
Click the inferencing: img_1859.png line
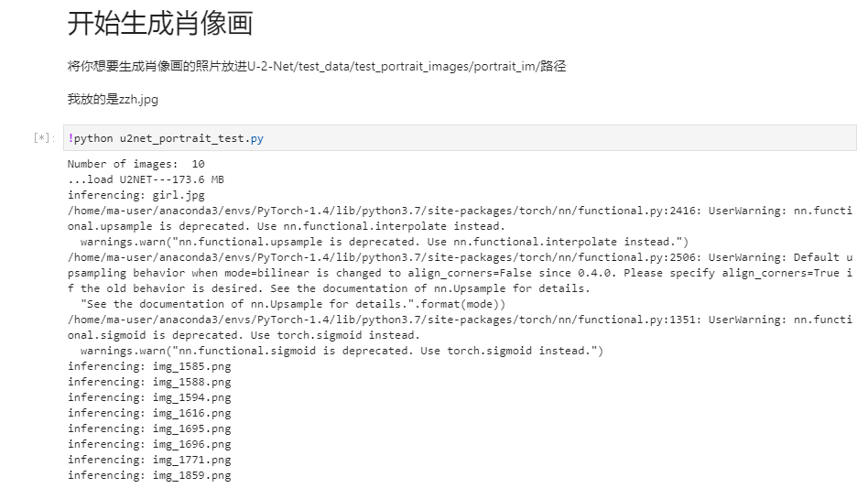(149, 475)
